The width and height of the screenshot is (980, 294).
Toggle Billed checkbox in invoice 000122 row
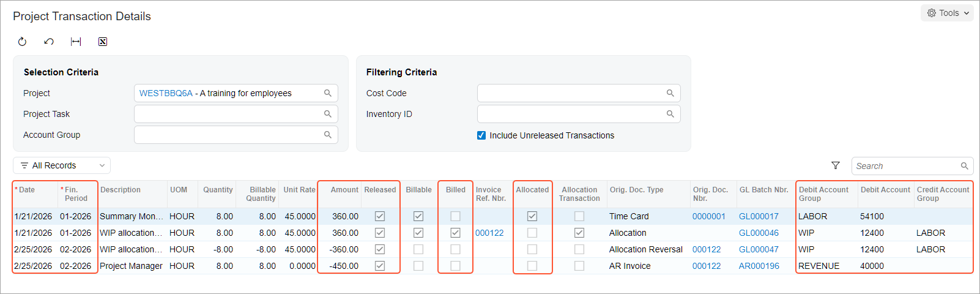tap(455, 233)
